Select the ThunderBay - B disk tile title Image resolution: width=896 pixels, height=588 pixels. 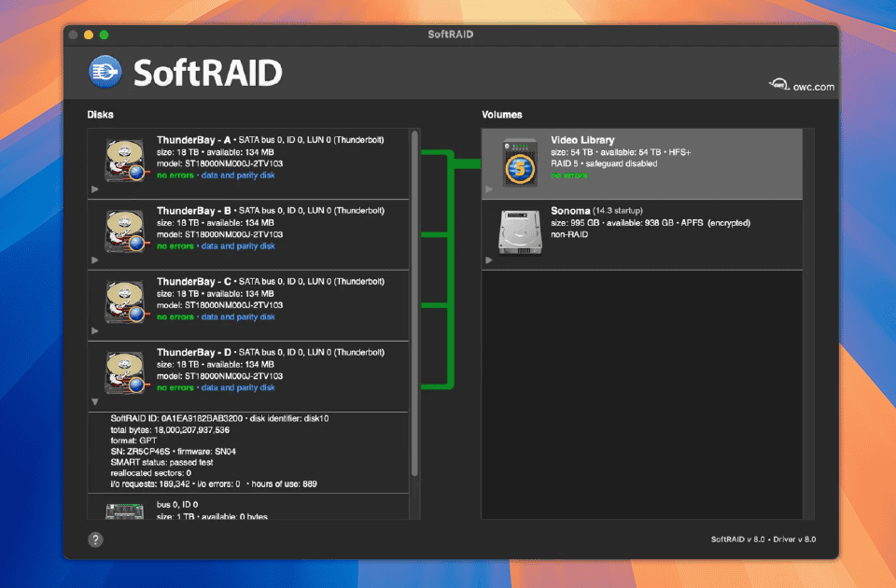(x=194, y=211)
